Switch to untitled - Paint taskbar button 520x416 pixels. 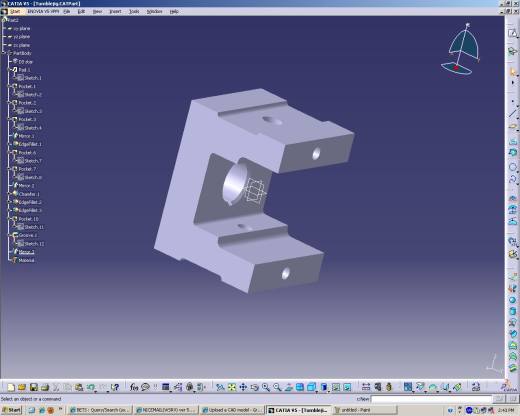pyautogui.click(x=365, y=410)
